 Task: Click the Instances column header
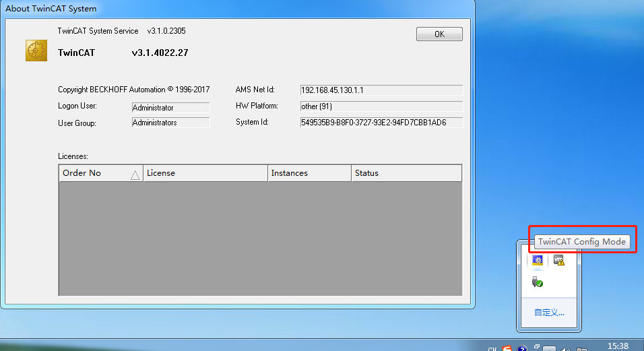[310, 173]
